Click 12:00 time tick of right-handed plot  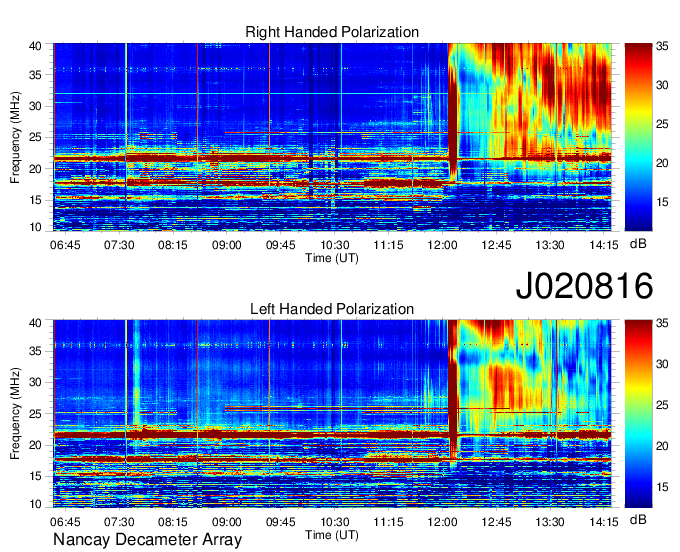[442, 245]
